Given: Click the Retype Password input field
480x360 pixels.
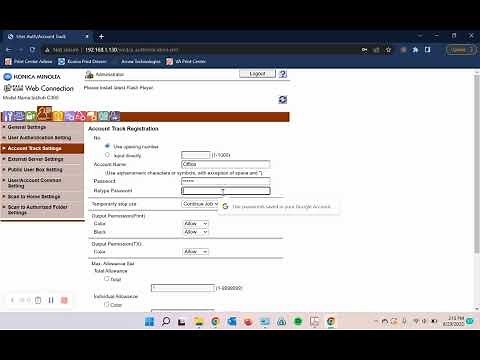Looking at the screenshot, I should (x=226, y=191).
